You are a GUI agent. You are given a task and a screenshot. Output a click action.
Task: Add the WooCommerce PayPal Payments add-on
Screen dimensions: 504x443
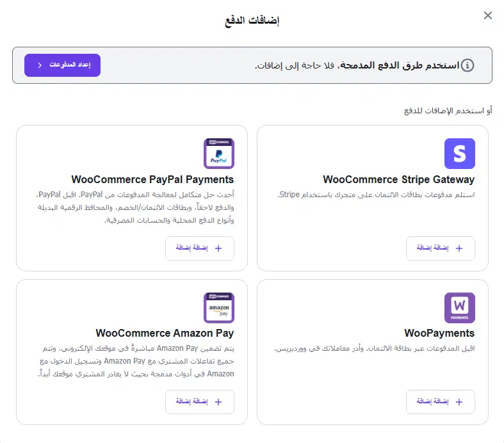[200, 248]
